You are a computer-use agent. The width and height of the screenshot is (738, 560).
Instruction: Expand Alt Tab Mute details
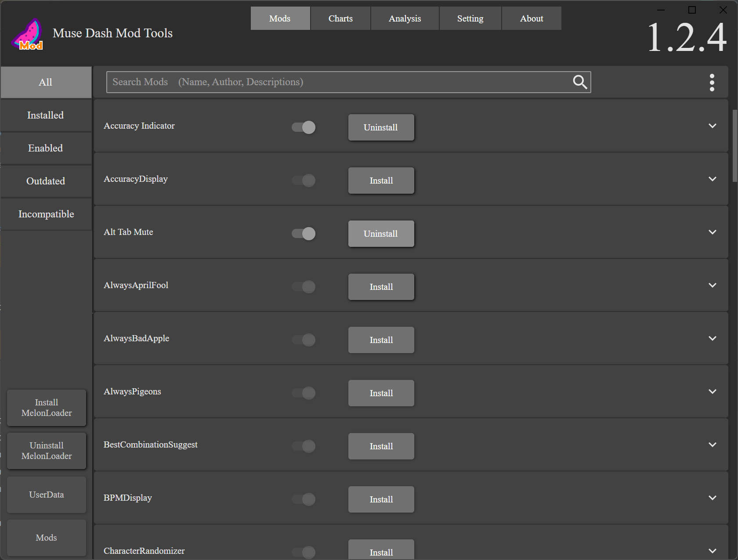coord(713,232)
